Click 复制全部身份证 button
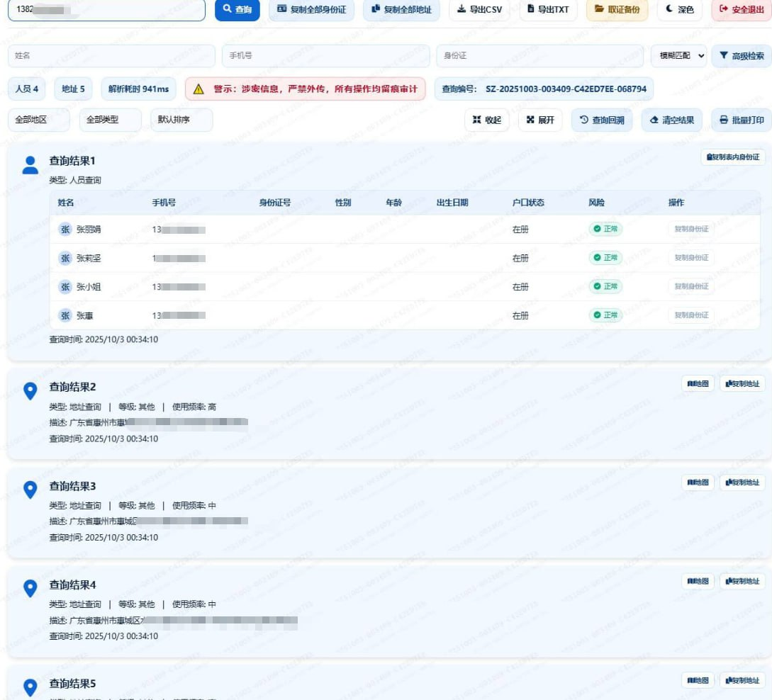772x700 pixels. [311, 9]
